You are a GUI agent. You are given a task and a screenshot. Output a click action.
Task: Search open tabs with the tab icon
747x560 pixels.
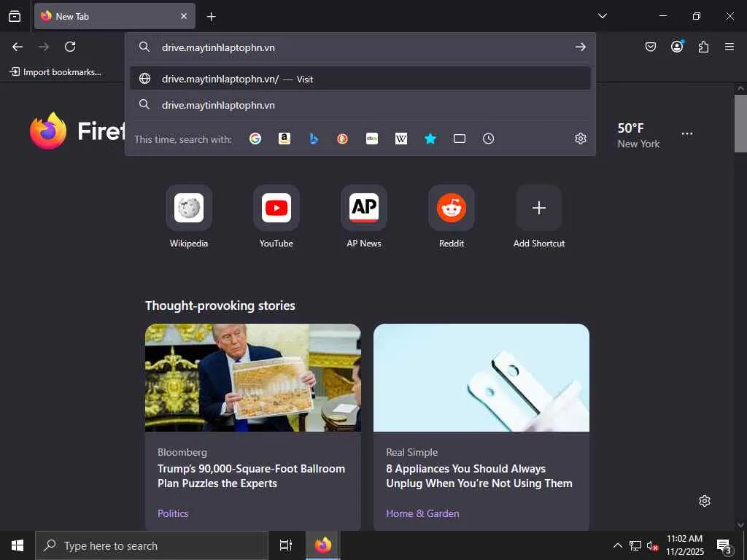pyautogui.click(x=460, y=139)
